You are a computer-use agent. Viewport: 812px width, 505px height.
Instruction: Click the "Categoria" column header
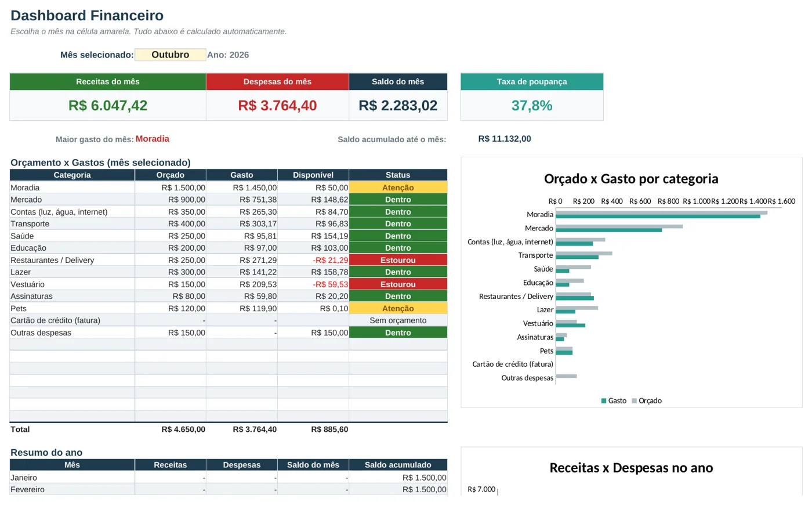click(72, 175)
